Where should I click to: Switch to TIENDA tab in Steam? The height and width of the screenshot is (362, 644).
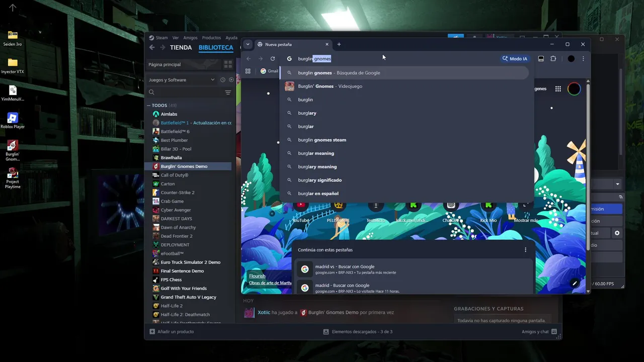pos(181,48)
